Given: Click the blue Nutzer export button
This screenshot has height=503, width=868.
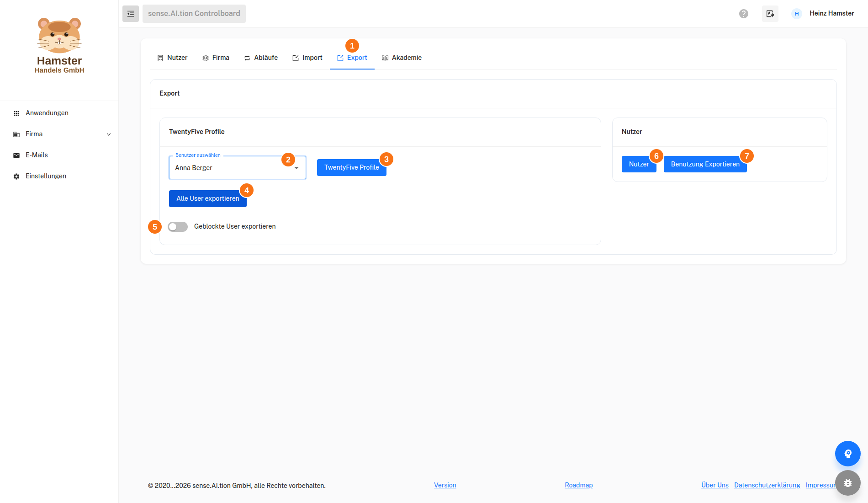Looking at the screenshot, I should (x=639, y=164).
